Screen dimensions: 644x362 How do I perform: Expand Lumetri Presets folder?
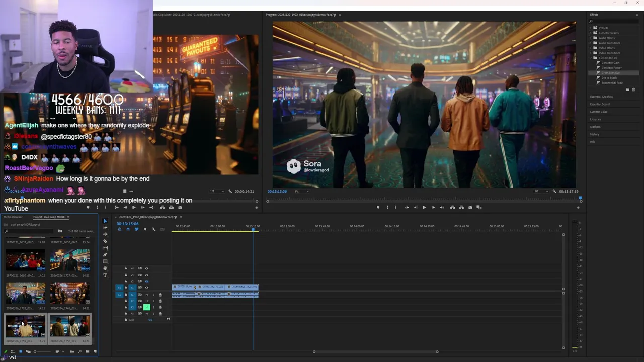tap(591, 33)
